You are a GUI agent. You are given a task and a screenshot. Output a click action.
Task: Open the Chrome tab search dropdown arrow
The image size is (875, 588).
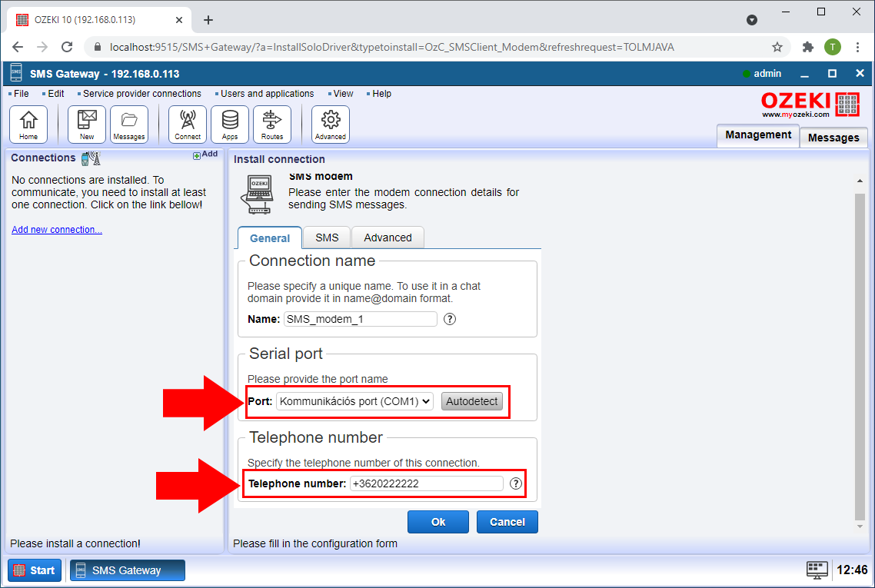(x=752, y=20)
